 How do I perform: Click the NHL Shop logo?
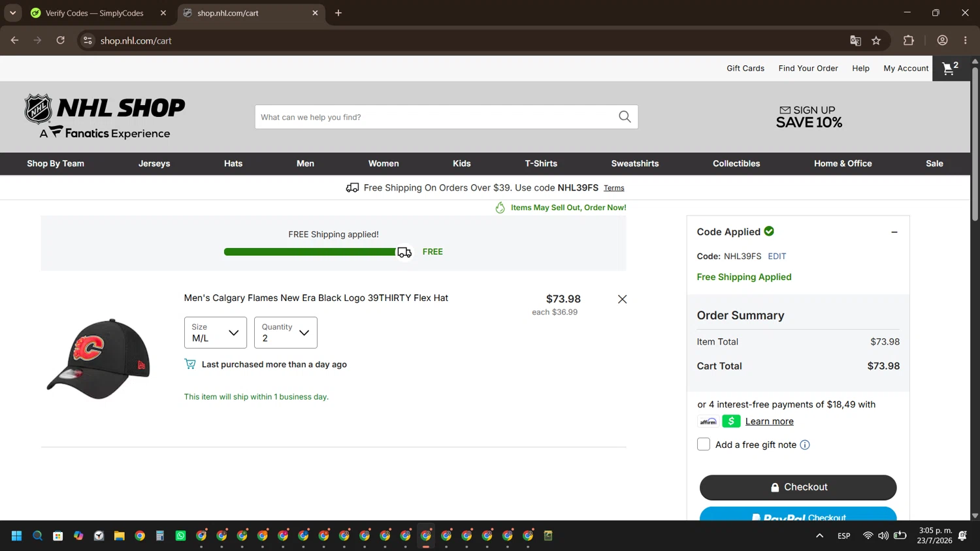pyautogui.click(x=105, y=117)
